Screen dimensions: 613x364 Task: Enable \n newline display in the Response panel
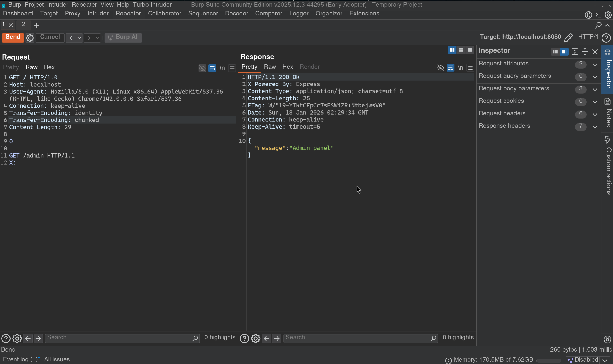tap(460, 68)
